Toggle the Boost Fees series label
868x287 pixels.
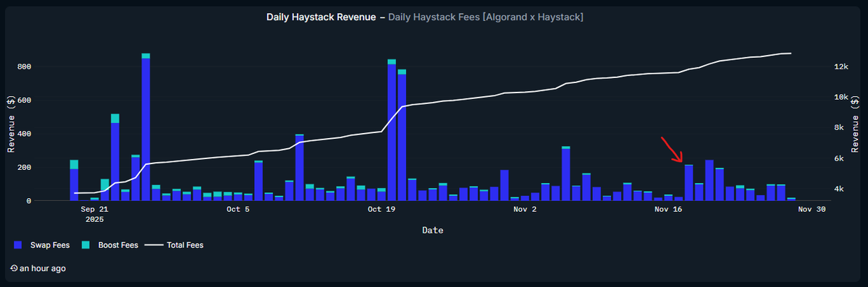click(118, 244)
